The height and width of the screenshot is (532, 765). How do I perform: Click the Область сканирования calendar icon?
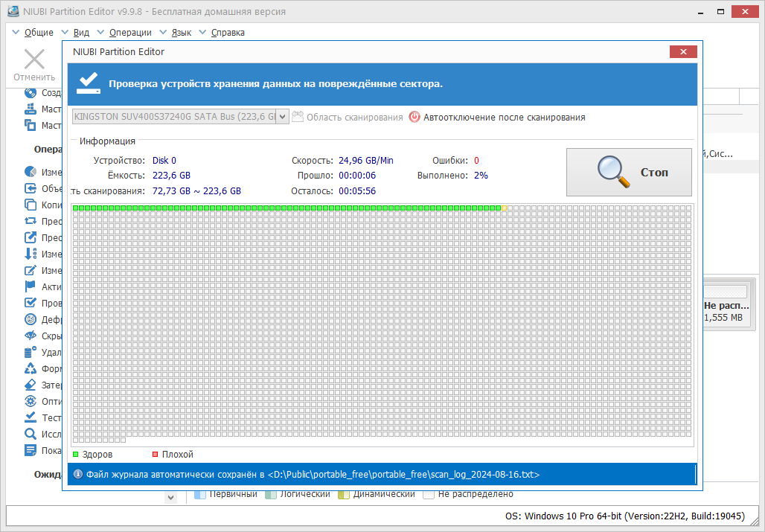coord(298,117)
